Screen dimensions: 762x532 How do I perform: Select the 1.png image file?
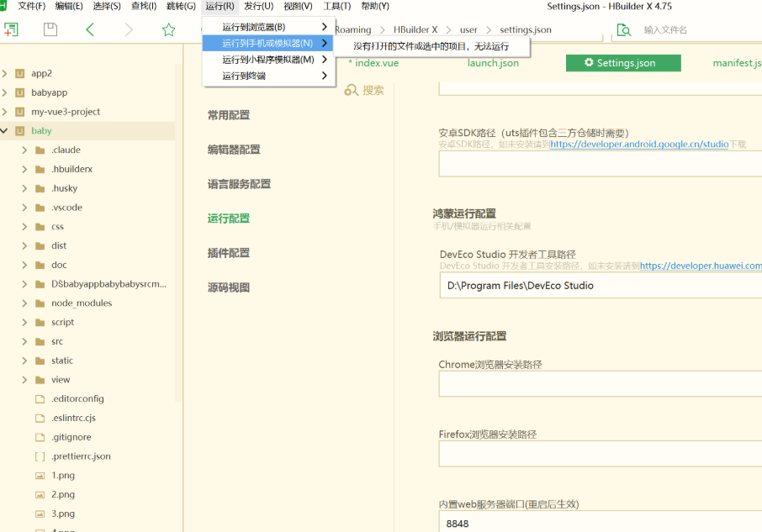(62, 476)
